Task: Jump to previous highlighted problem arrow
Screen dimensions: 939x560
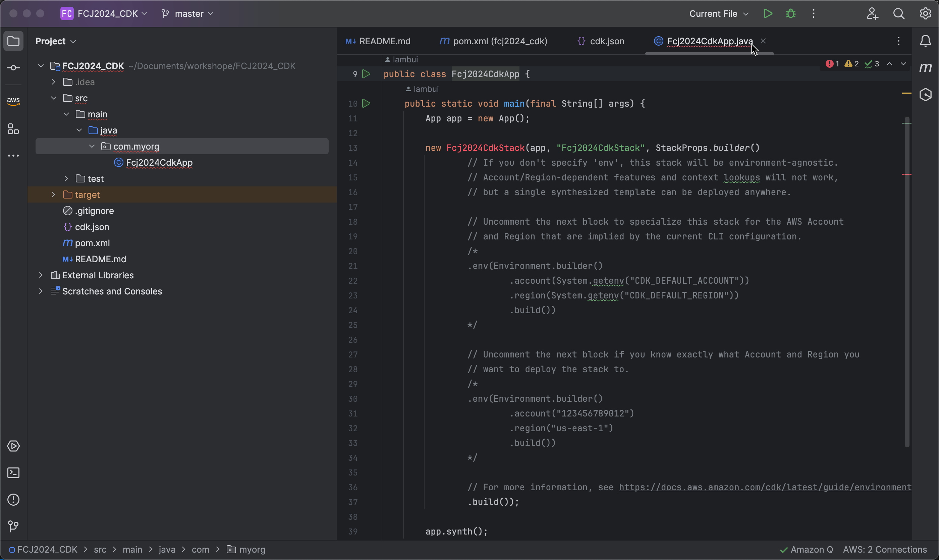Action: [890, 64]
